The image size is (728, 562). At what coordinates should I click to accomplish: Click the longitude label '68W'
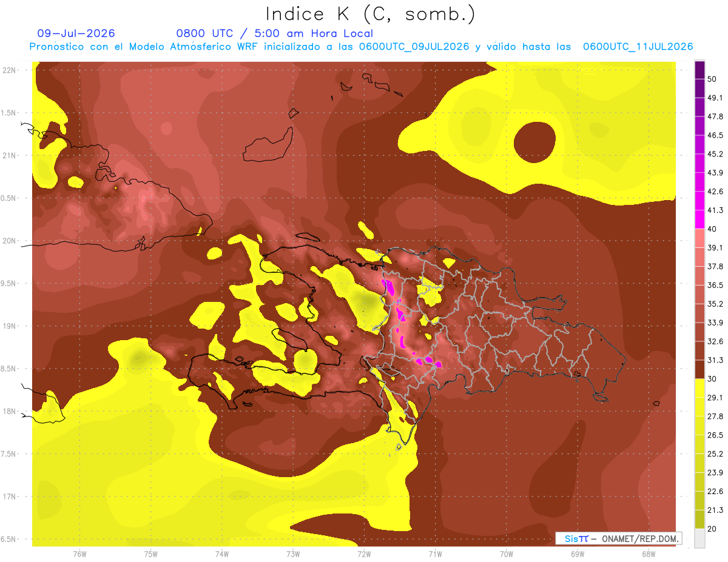[x=649, y=554]
